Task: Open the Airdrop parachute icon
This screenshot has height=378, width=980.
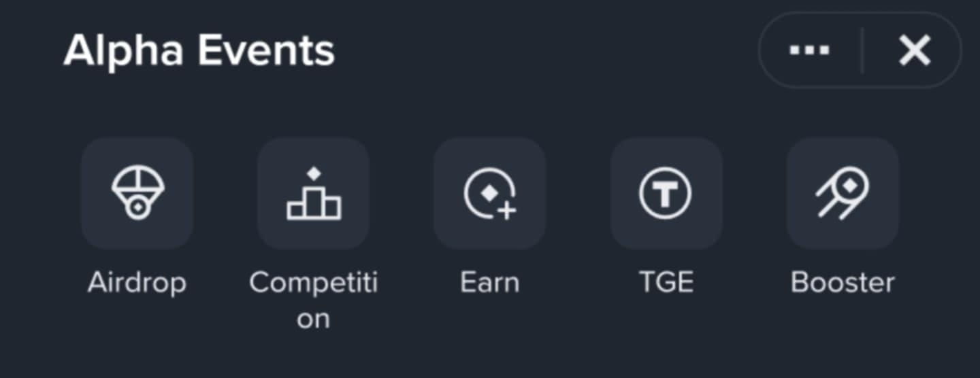Action: point(137,193)
